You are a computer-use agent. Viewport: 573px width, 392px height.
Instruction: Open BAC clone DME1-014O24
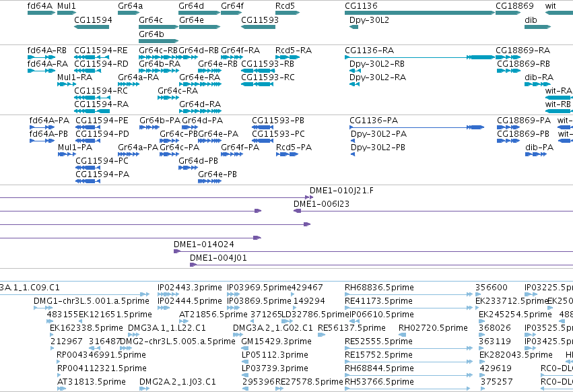(373, 251)
